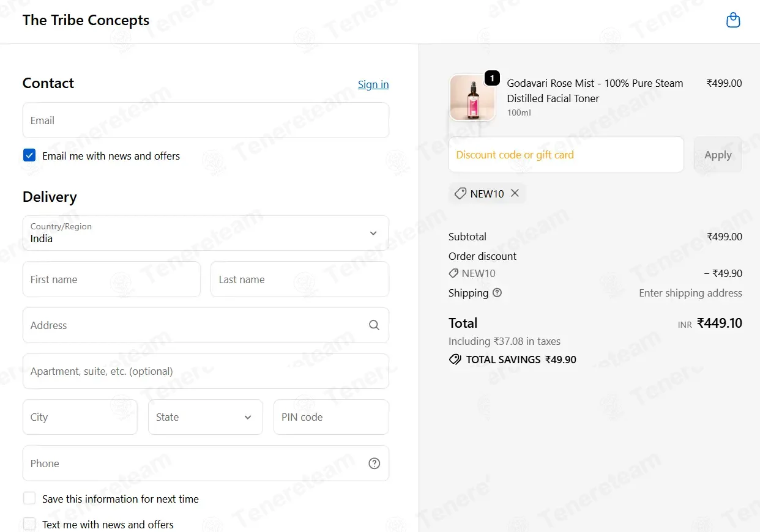Click the total amount ₹449.10

[x=720, y=323]
